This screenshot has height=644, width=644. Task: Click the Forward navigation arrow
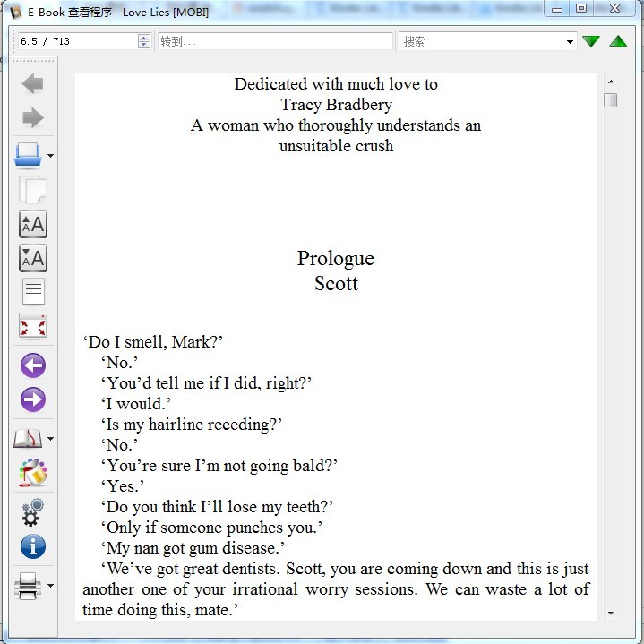point(32,118)
